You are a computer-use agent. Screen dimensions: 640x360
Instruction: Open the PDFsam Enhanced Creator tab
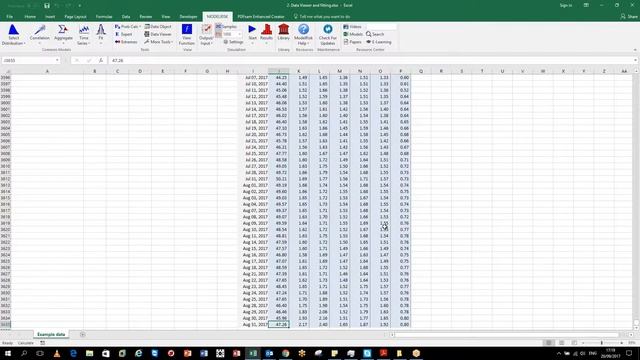pos(261,17)
